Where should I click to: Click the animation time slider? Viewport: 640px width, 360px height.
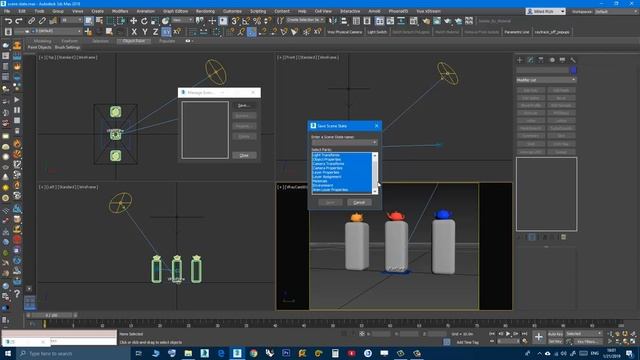[x=51, y=315]
